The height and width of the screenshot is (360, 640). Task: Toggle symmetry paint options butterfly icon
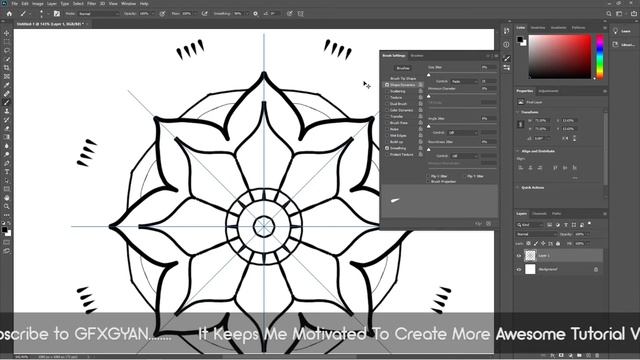click(300, 13)
